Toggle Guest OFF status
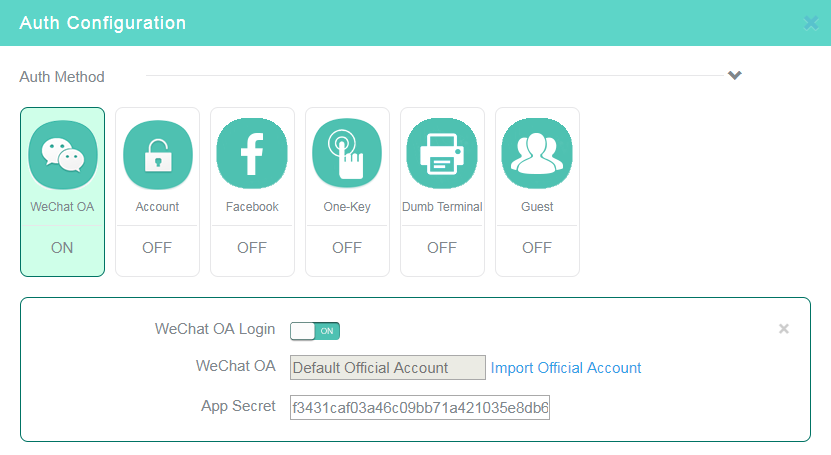This screenshot has height=455, width=831. pyautogui.click(x=537, y=248)
